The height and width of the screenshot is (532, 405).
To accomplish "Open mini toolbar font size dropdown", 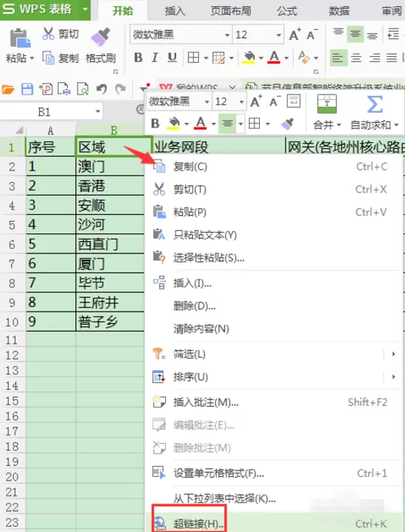I will 241,101.
